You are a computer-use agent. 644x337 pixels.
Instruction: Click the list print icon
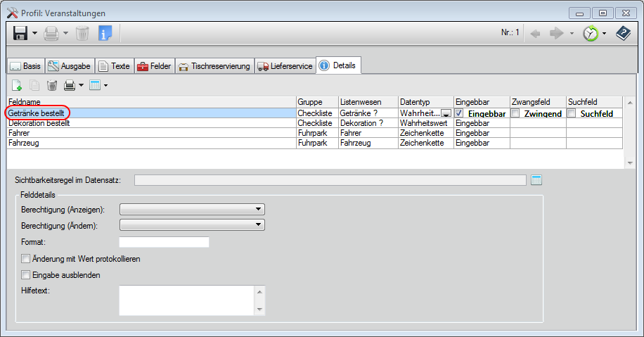click(70, 85)
